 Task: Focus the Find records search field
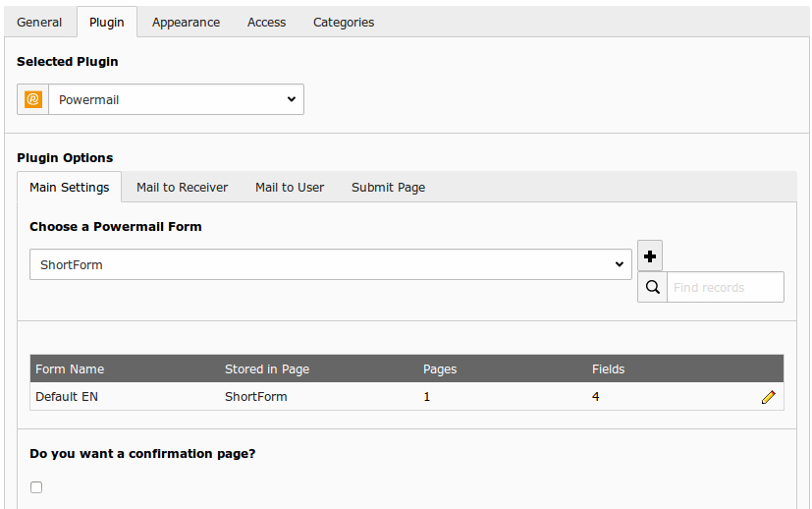(x=726, y=287)
